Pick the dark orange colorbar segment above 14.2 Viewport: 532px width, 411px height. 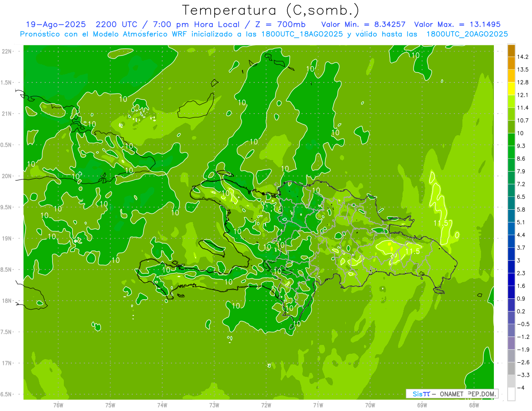(511, 51)
